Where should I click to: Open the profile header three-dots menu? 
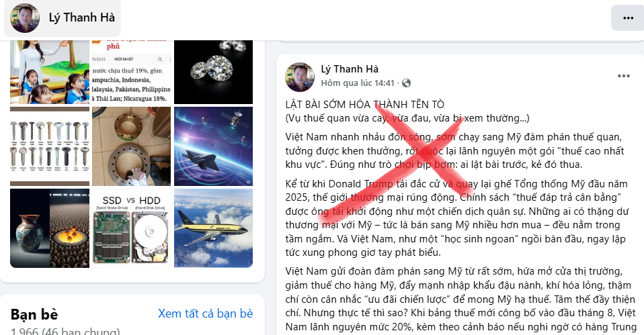[x=628, y=18]
